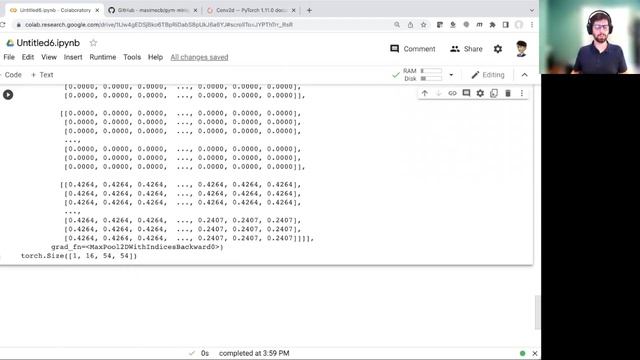Open notebook settings gear icon

coord(498,49)
